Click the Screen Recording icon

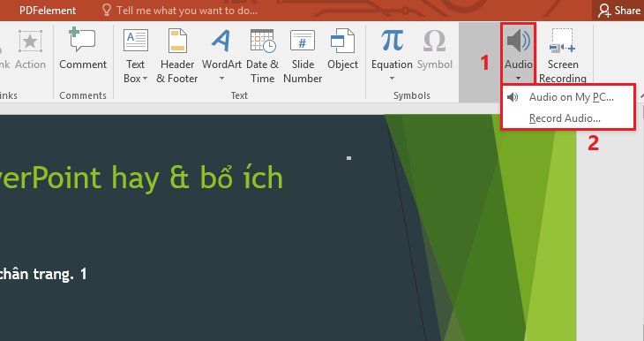[x=562, y=41]
